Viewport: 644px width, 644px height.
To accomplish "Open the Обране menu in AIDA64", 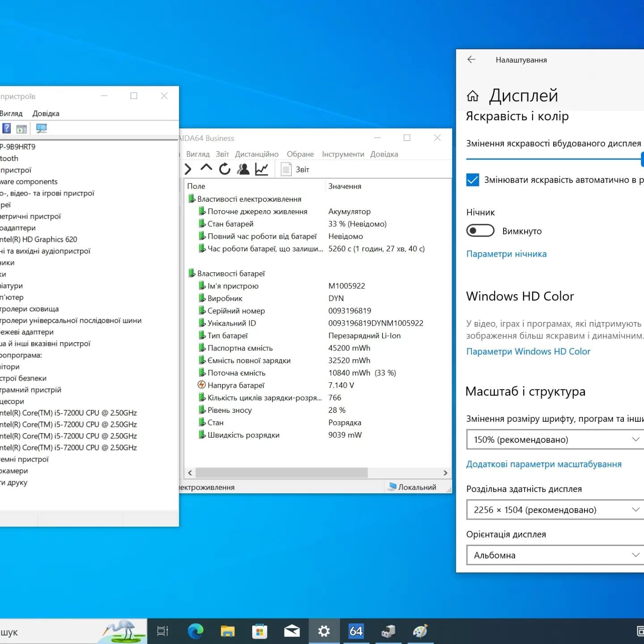I will coord(300,154).
